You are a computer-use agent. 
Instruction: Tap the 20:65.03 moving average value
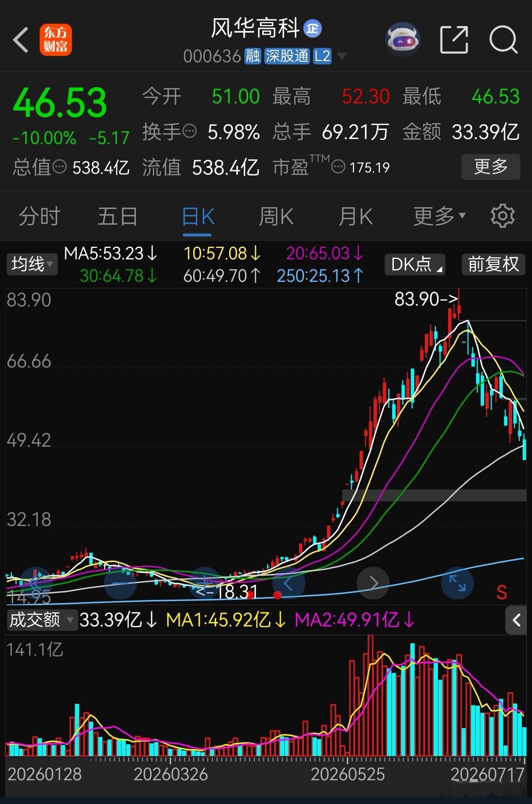coord(325,253)
